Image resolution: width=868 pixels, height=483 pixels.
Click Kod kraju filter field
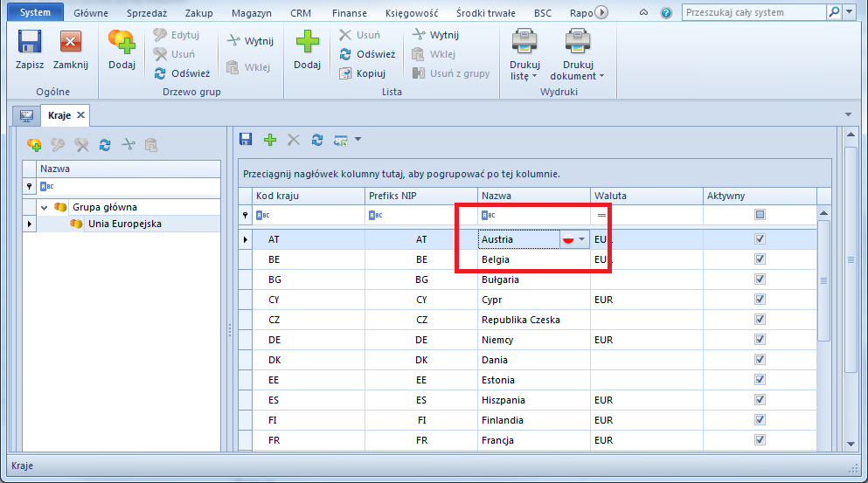pos(309,215)
